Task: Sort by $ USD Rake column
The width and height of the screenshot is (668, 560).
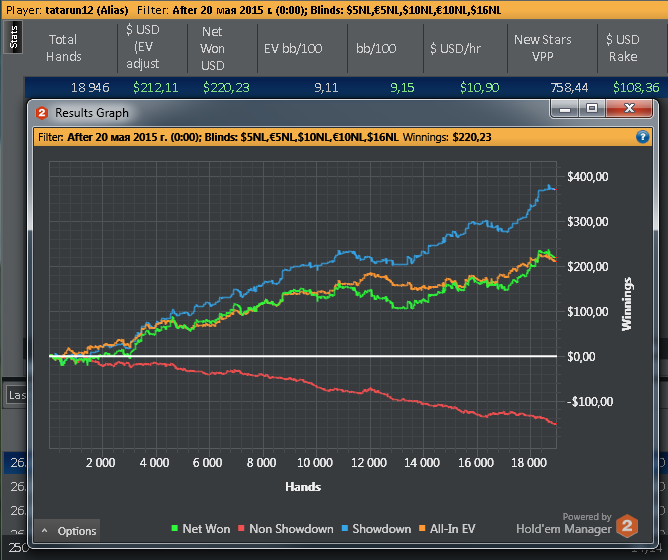Action: (623, 48)
